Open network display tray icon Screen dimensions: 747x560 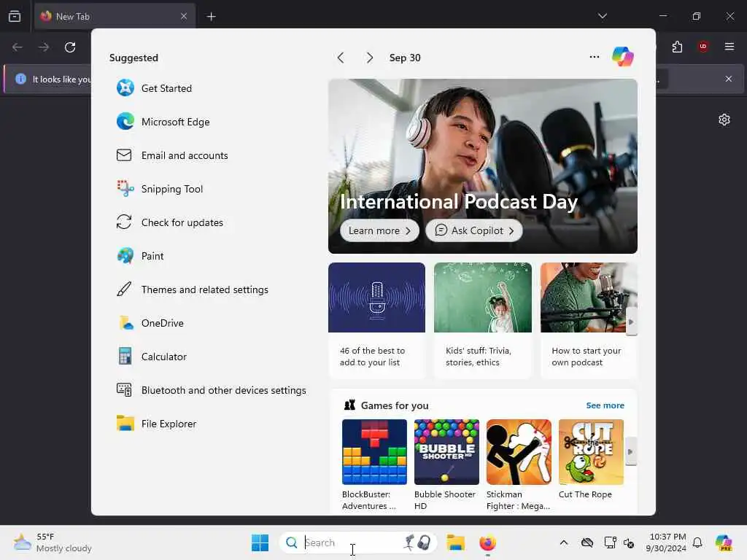point(610,542)
